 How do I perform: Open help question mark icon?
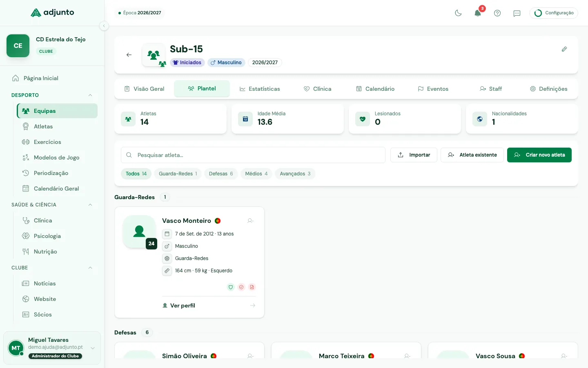tap(497, 13)
